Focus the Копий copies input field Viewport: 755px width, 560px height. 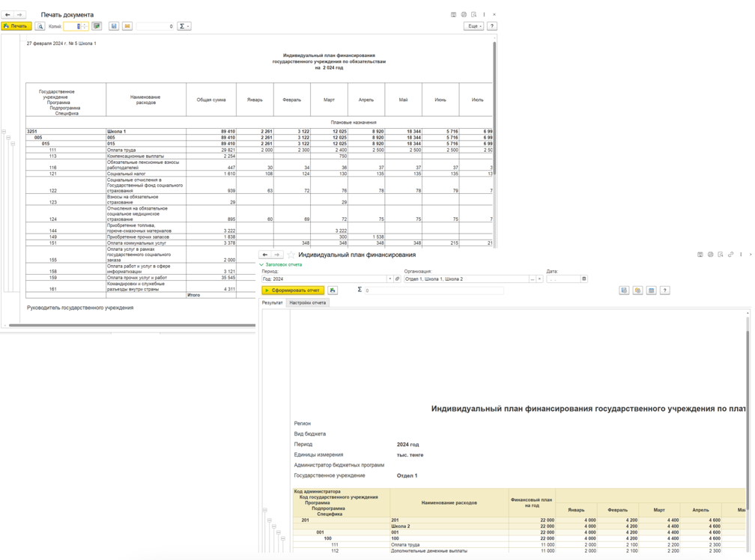click(x=72, y=26)
